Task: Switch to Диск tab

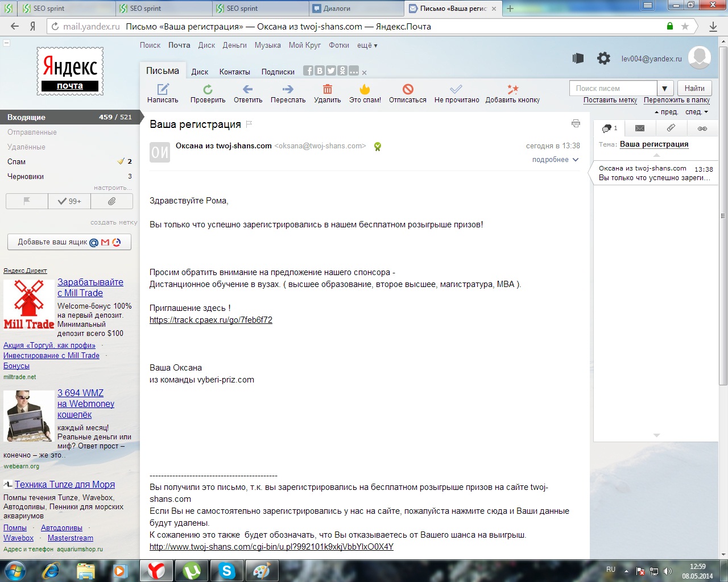Action: point(200,72)
